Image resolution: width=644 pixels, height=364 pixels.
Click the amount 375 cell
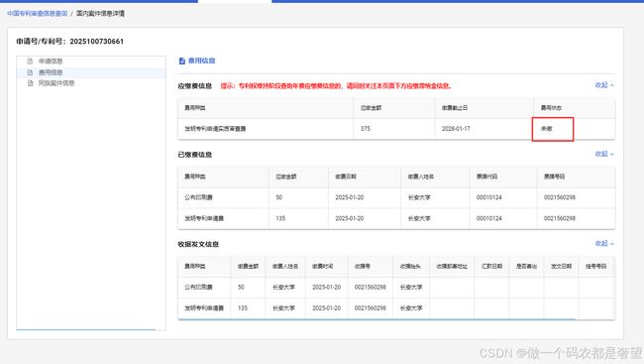[366, 129]
